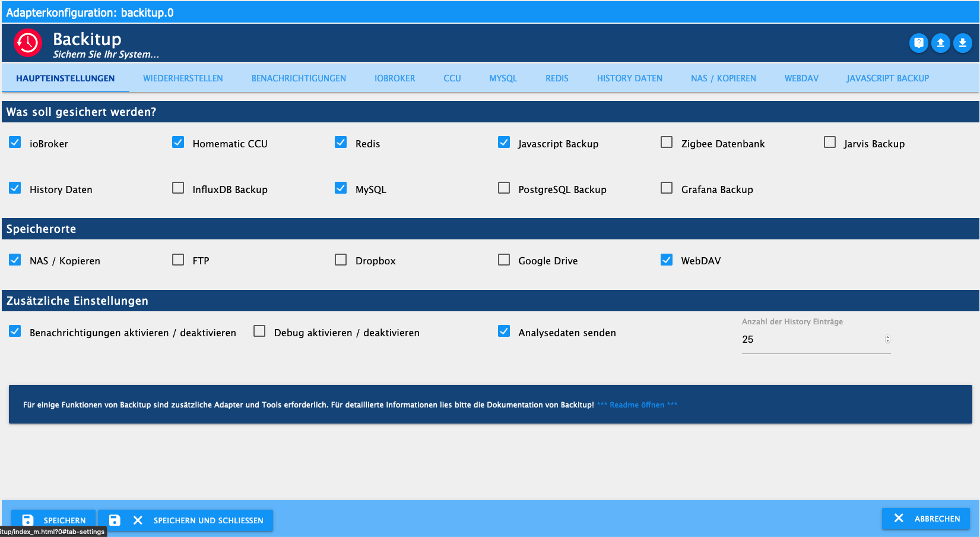Select the Javascript Backup tab
Screen dimensions: 980x537
888,78
